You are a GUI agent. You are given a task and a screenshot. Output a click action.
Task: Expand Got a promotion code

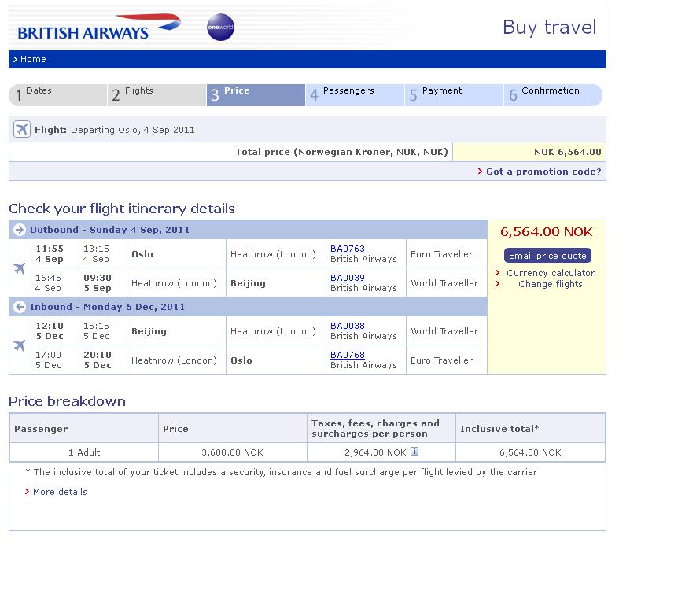tap(543, 172)
